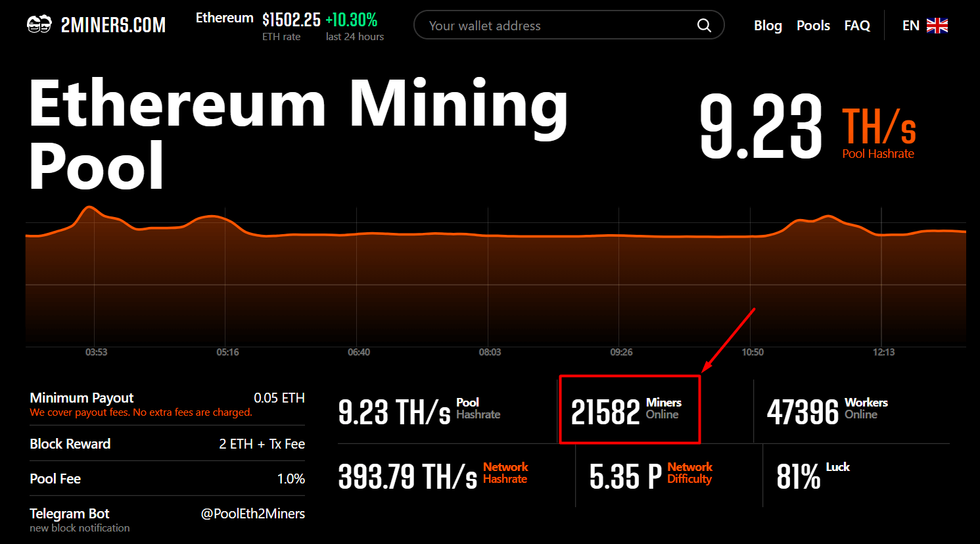Toggle the Block Reward row
The width and height of the screenshot is (980, 544).
167,444
